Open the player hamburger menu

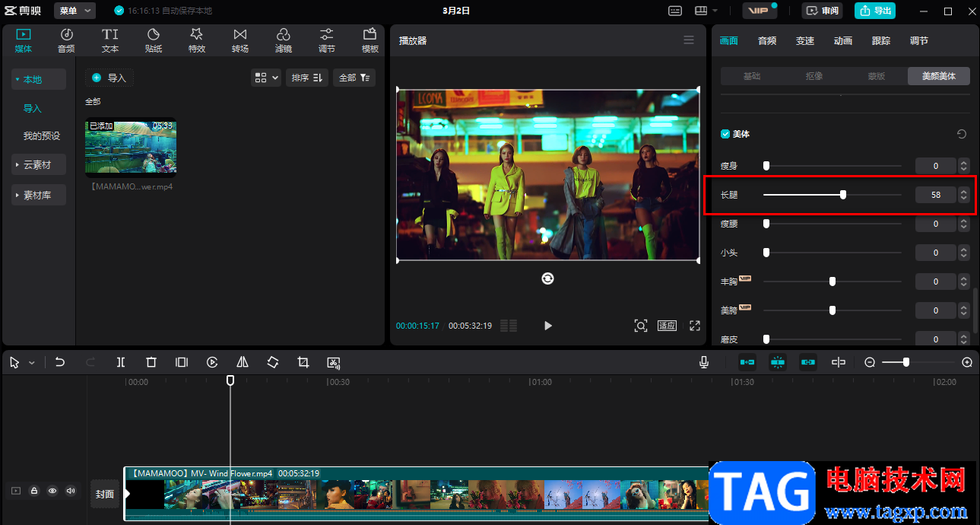point(689,40)
